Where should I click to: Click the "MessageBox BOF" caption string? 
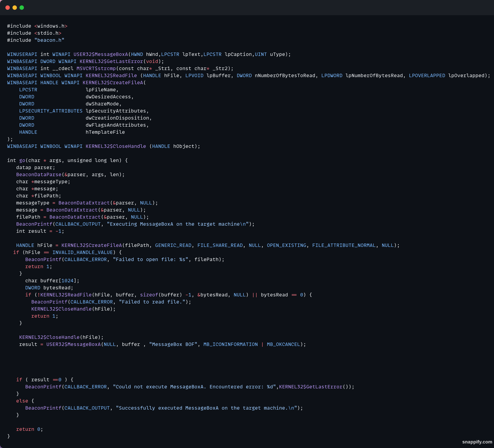tap(173, 344)
